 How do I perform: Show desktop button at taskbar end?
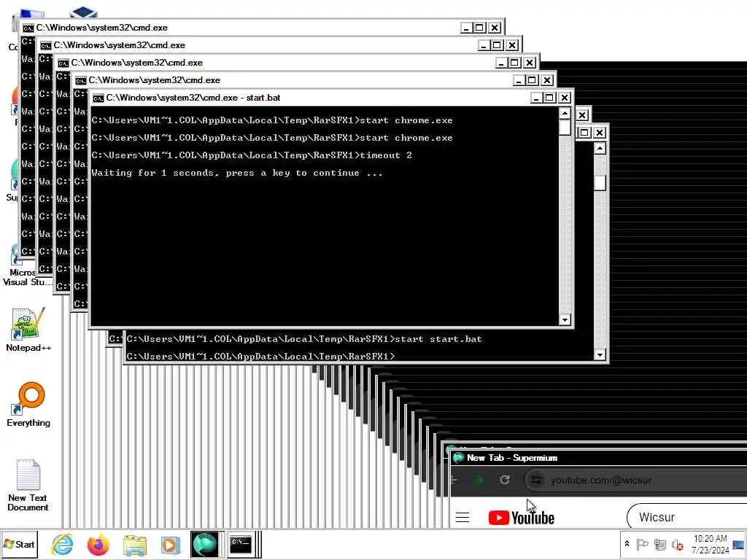[x=738, y=544]
